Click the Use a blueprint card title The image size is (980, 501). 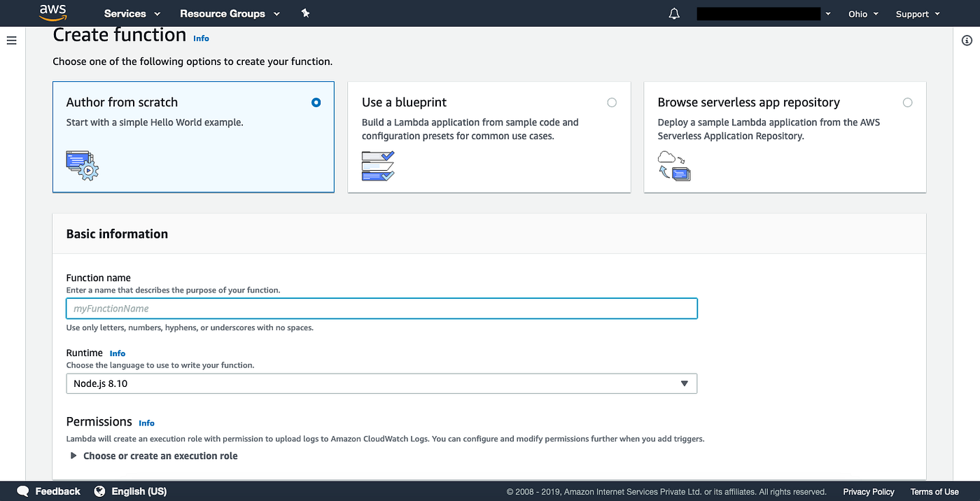pos(404,102)
